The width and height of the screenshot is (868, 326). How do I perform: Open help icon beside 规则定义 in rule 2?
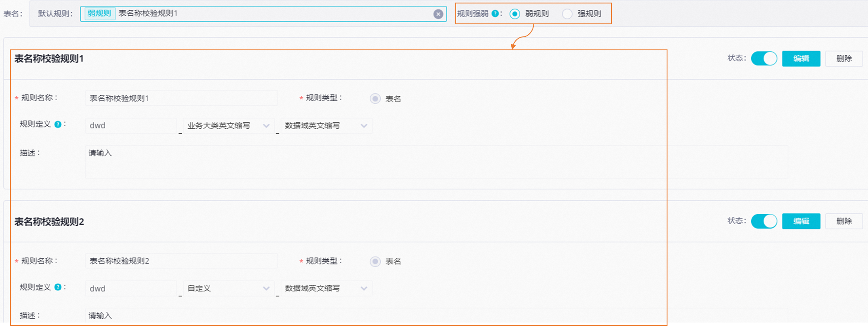pos(58,287)
